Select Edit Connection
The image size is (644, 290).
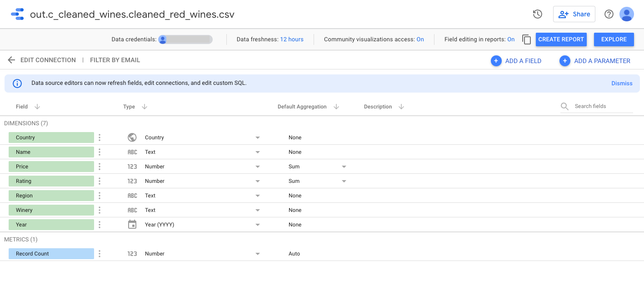coord(48,59)
